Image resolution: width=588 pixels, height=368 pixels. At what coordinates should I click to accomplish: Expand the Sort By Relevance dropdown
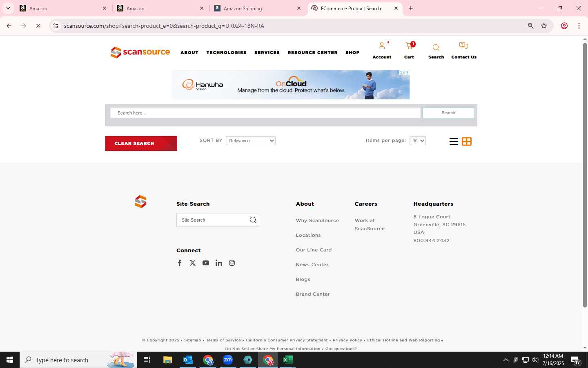[251, 141]
